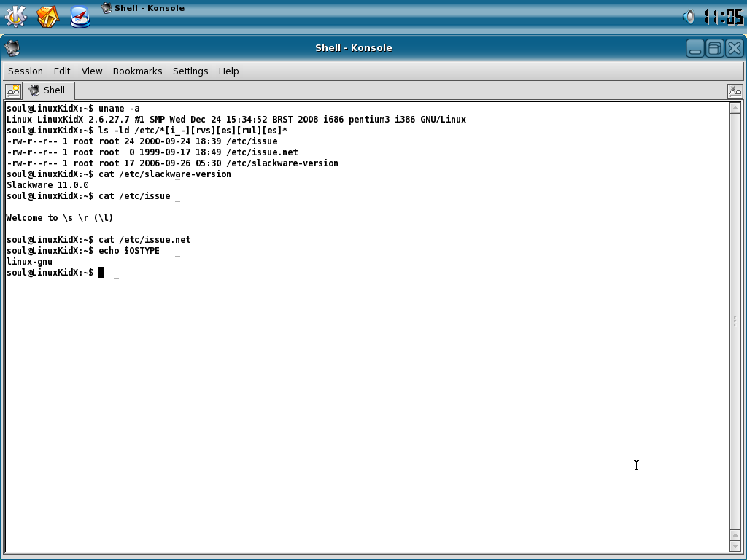Open the Session menu
The height and width of the screenshot is (560, 747).
click(26, 71)
